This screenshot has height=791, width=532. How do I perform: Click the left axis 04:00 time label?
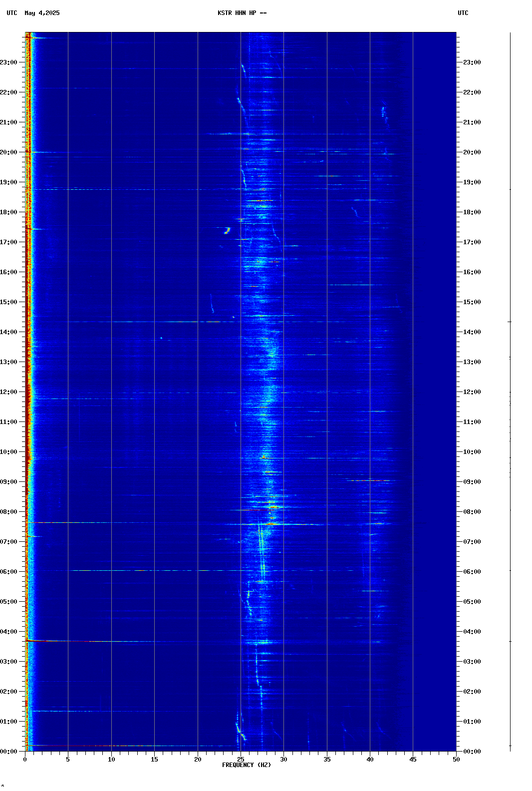8,632
